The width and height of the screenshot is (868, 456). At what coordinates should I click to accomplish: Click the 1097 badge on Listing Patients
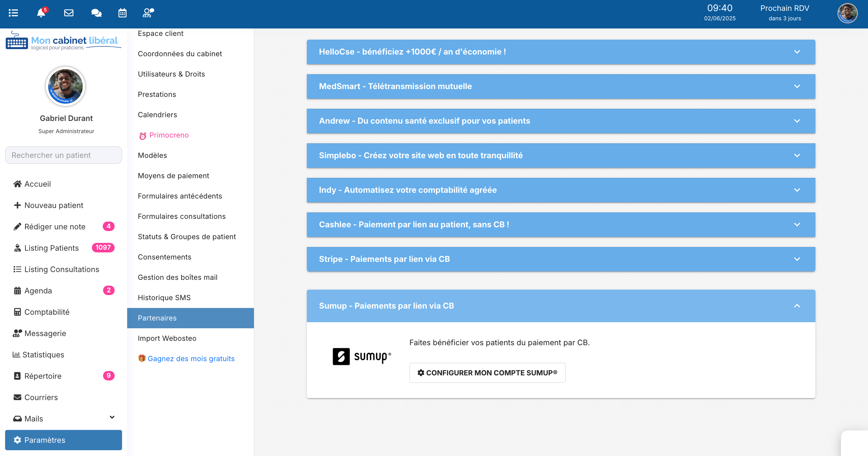[x=103, y=248]
